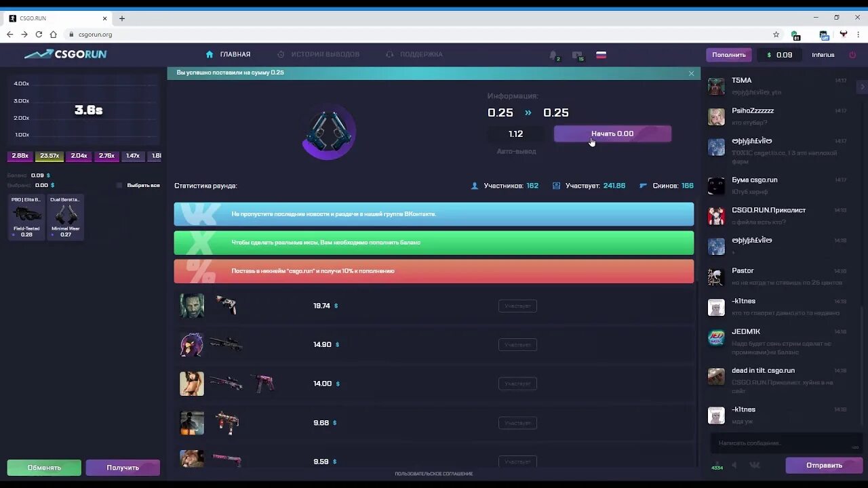Click the chat message input field

coord(785,443)
